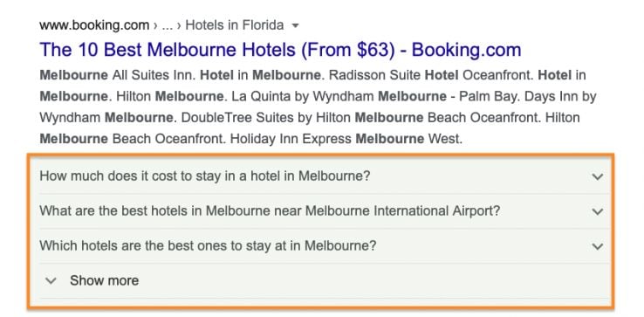Image resolution: width=644 pixels, height=317 pixels.
Task: Click the ellipsis in the URL breadcrumb
Action: coord(168,26)
